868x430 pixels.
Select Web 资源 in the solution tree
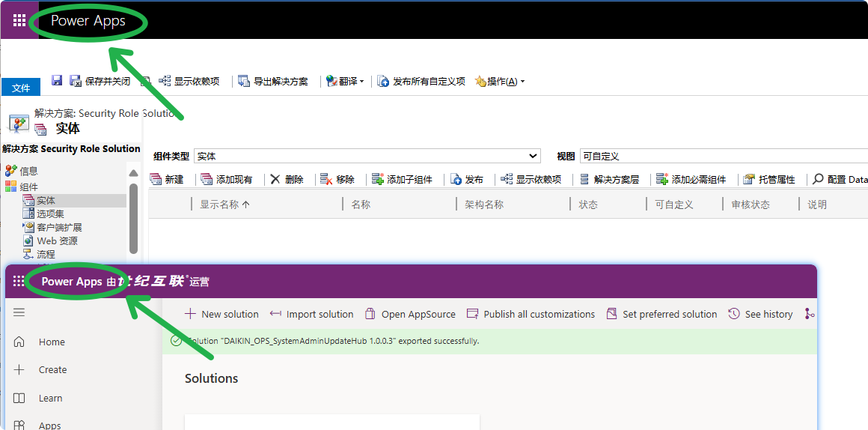[x=50, y=241]
